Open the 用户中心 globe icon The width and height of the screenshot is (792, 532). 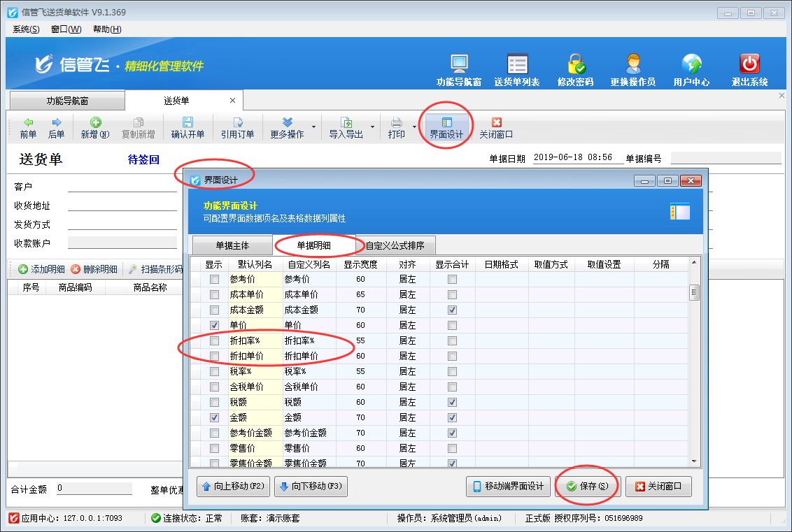click(691, 64)
